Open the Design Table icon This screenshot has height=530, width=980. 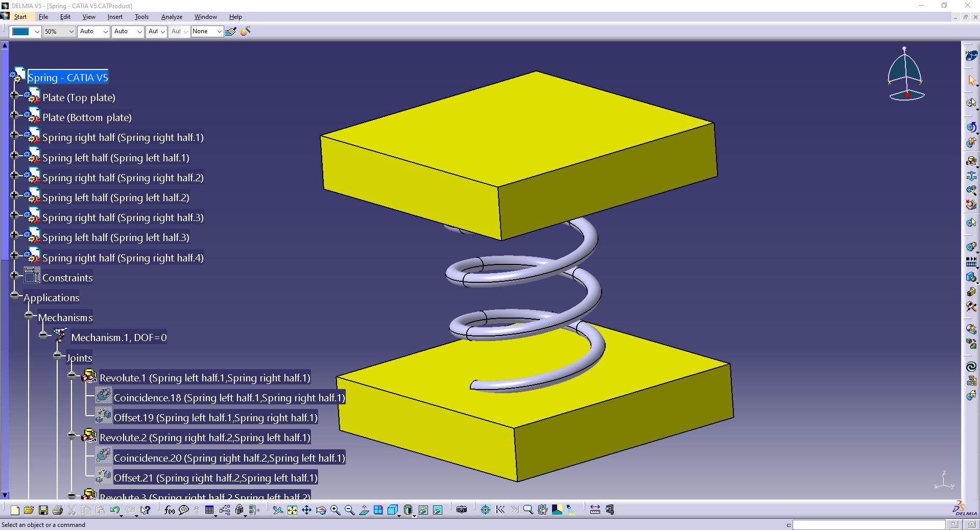pos(209,510)
